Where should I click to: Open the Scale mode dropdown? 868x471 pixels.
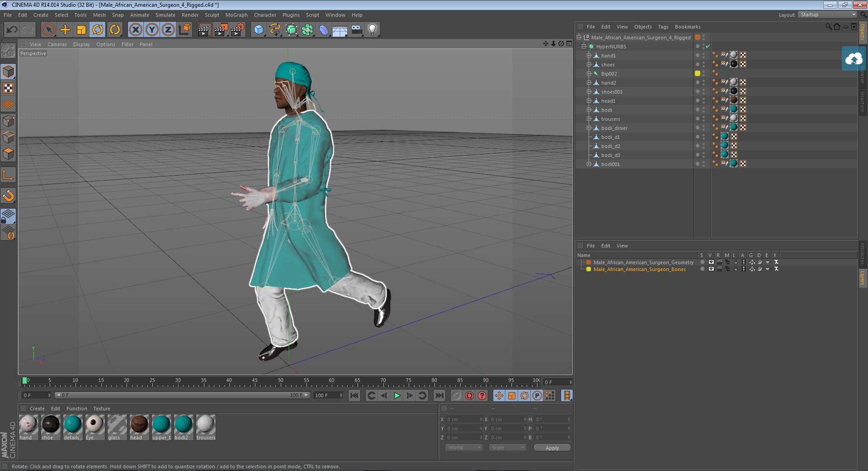pos(508,447)
